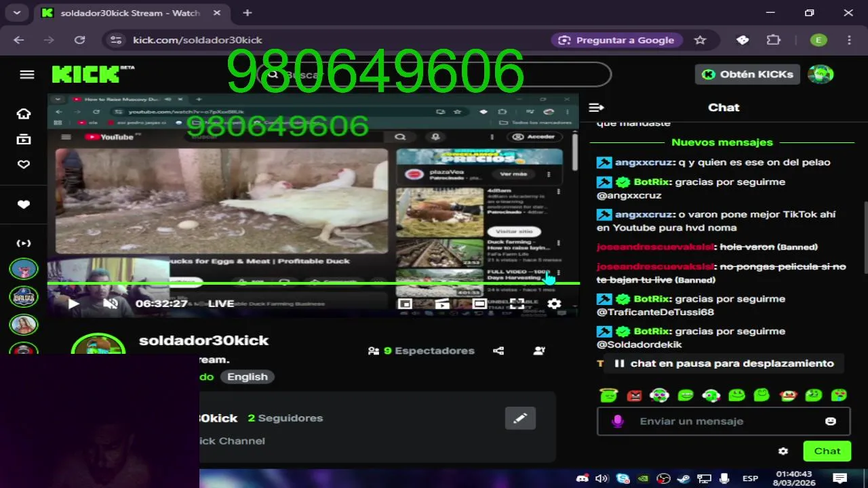This screenshot has height=488, width=868.
Task: Create a clip with the clip icon
Action: point(442,304)
